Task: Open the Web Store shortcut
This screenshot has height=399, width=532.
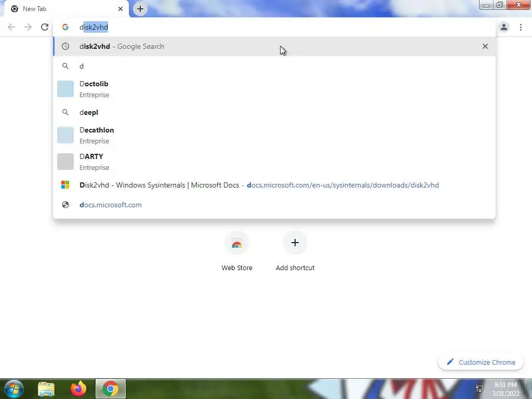Action: tap(237, 252)
